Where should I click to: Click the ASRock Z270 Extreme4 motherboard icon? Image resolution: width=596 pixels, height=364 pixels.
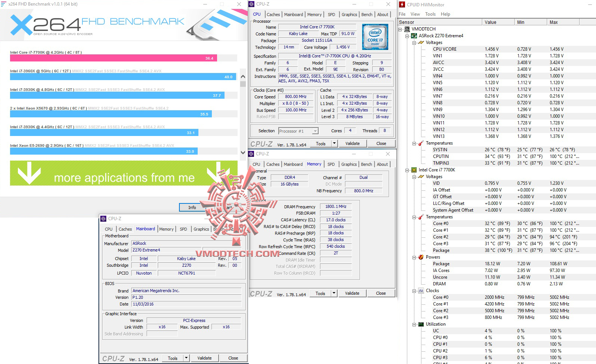(414, 36)
